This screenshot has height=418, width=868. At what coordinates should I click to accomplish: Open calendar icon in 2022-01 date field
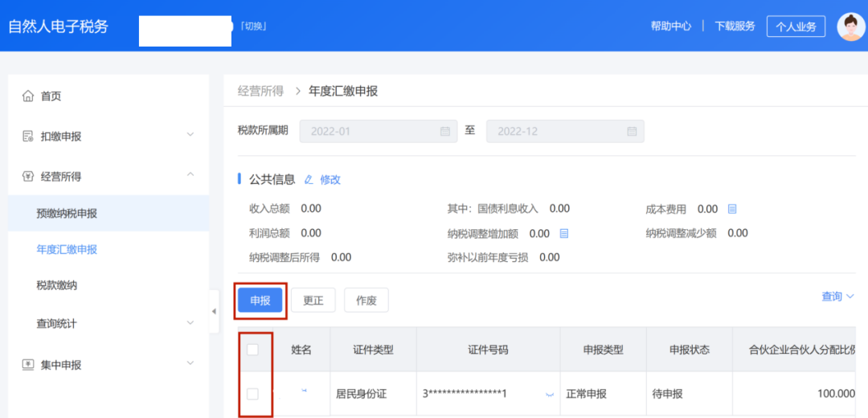tap(444, 132)
